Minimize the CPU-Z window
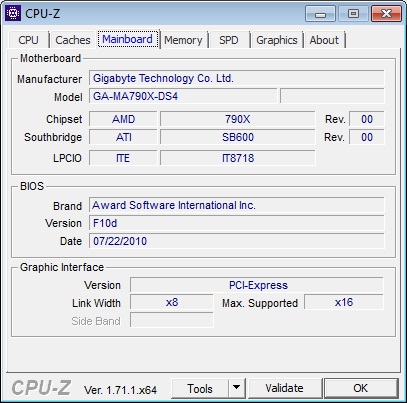Screen dimensions: 407x403 pos(320,13)
